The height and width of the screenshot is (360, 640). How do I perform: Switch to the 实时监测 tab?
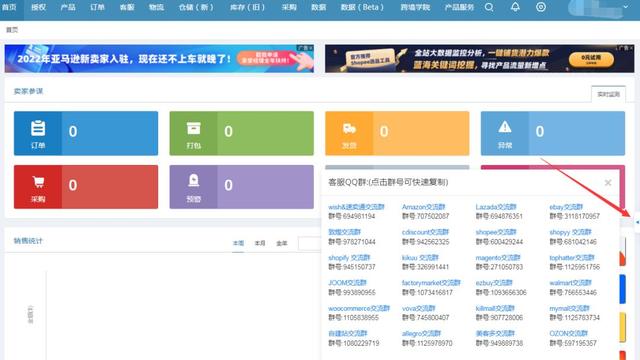(x=608, y=94)
